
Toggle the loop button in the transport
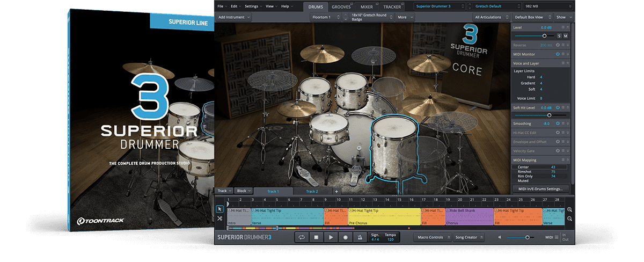pos(302,237)
